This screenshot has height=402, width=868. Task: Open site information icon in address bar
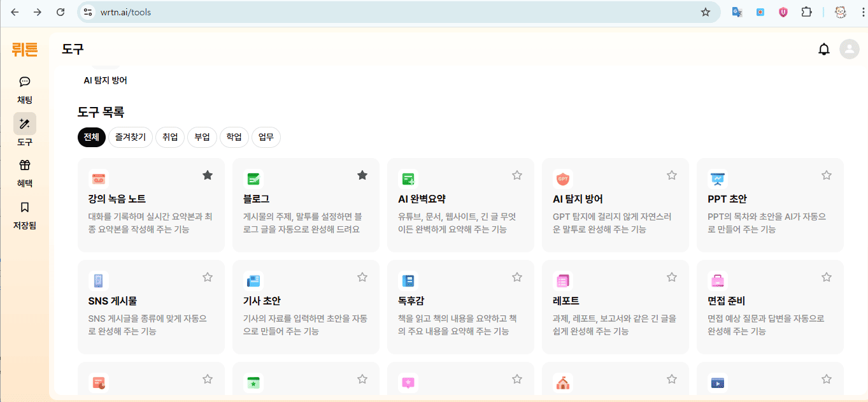pyautogui.click(x=89, y=12)
